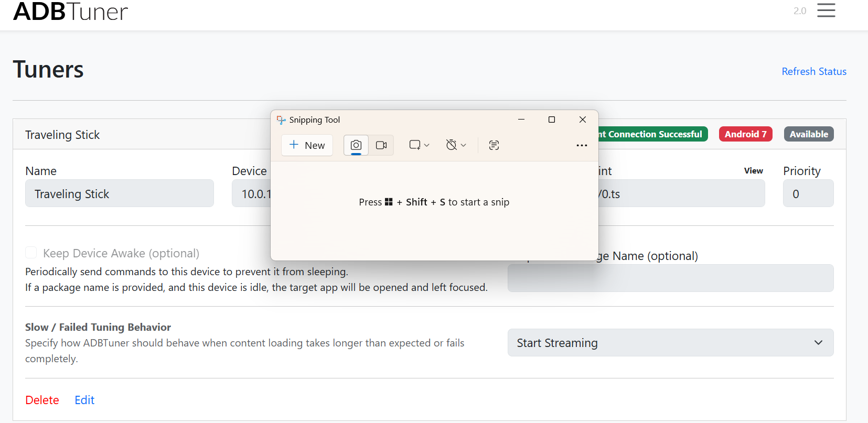Click the Refresh Status link
Screen dimensions: 868x423
813,71
